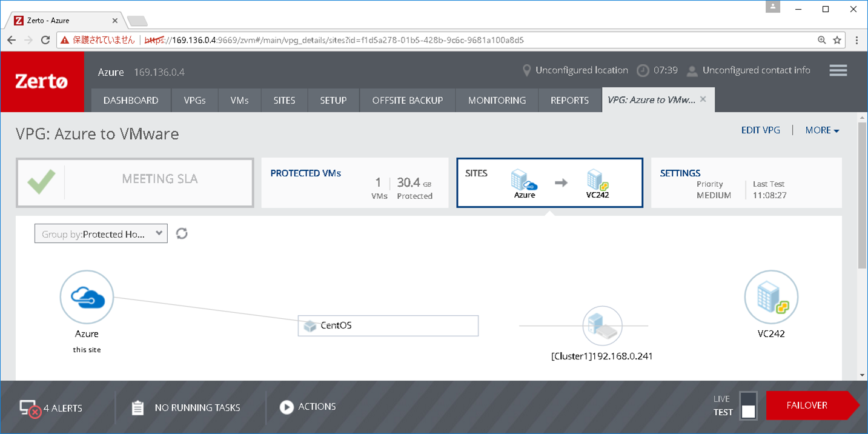Click the red FAILOVER button
The height and width of the screenshot is (434, 868).
tap(812, 406)
